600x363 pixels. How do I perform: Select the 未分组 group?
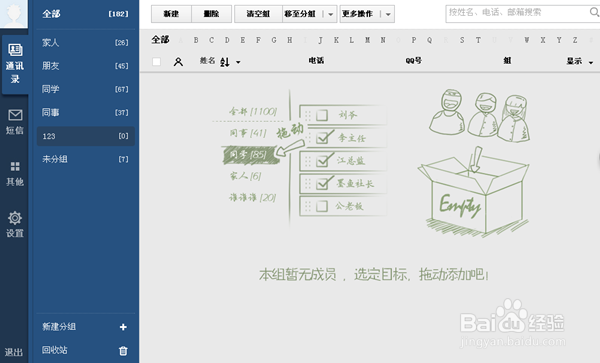pyautogui.click(x=85, y=159)
